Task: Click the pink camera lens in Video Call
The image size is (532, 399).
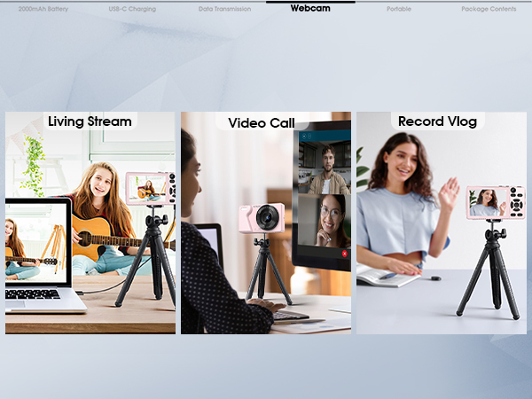Action: 268,217
